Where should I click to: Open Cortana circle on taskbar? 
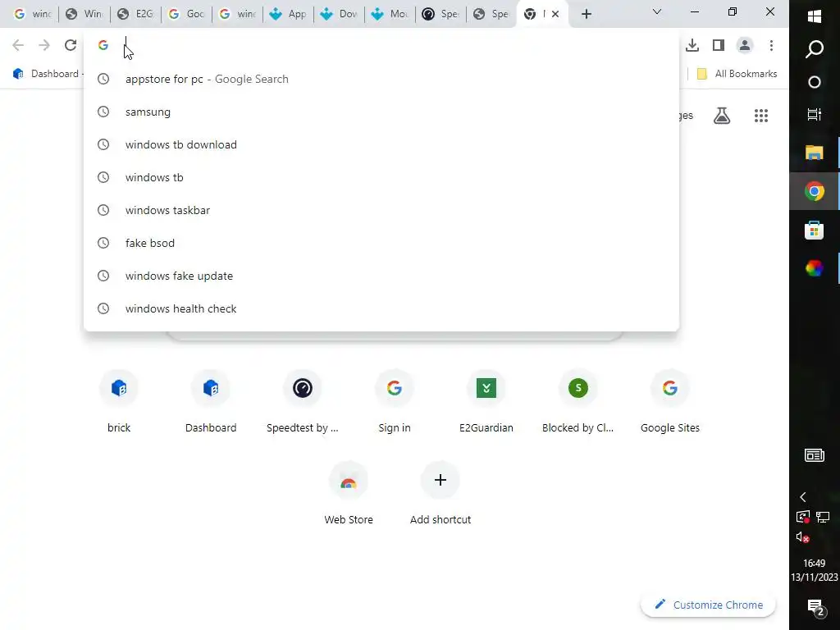tap(815, 82)
